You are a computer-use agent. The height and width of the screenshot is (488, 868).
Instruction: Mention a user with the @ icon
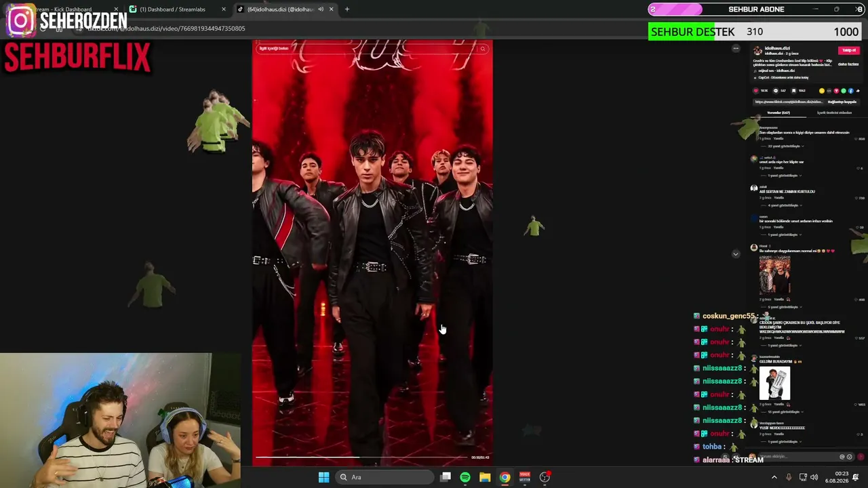click(842, 457)
